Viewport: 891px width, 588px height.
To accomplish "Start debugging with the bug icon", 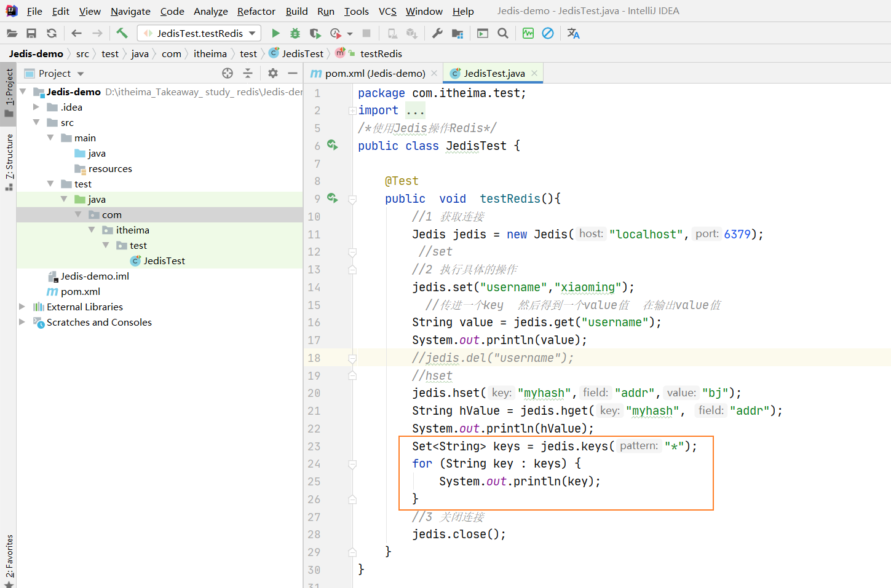I will pos(295,33).
